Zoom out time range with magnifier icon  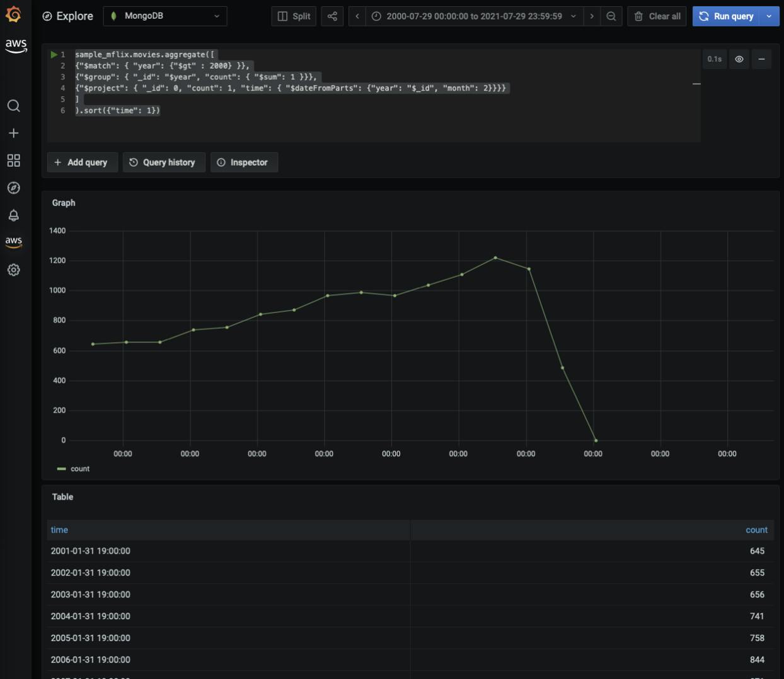[611, 16]
